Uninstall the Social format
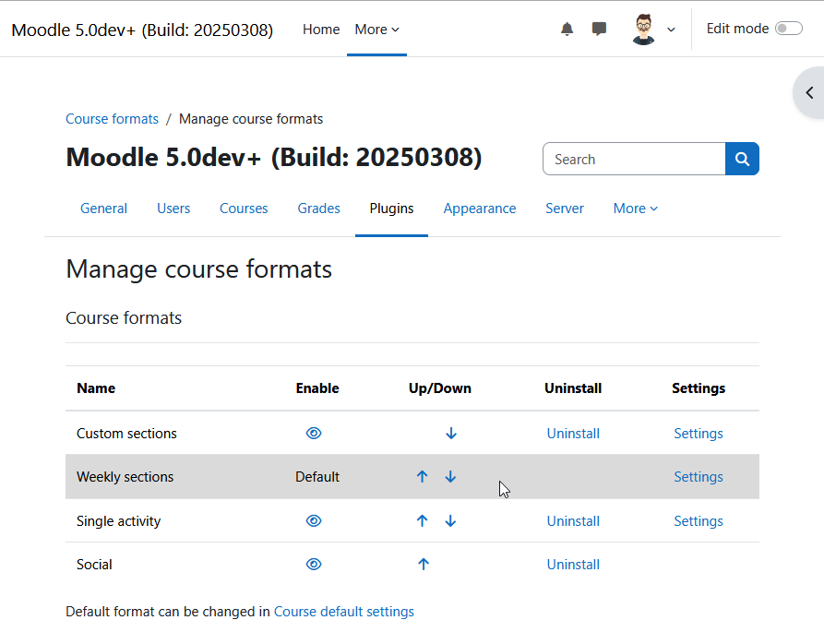This screenshot has width=824, height=644. (x=573, y=564)
